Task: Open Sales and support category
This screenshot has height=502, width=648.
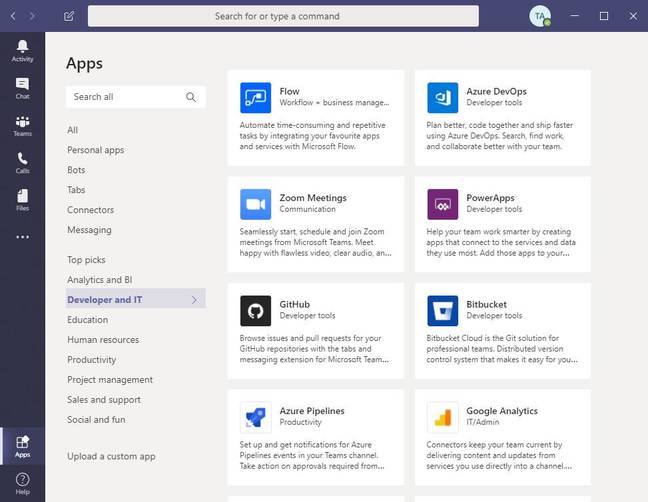Action: pos(104,400)
